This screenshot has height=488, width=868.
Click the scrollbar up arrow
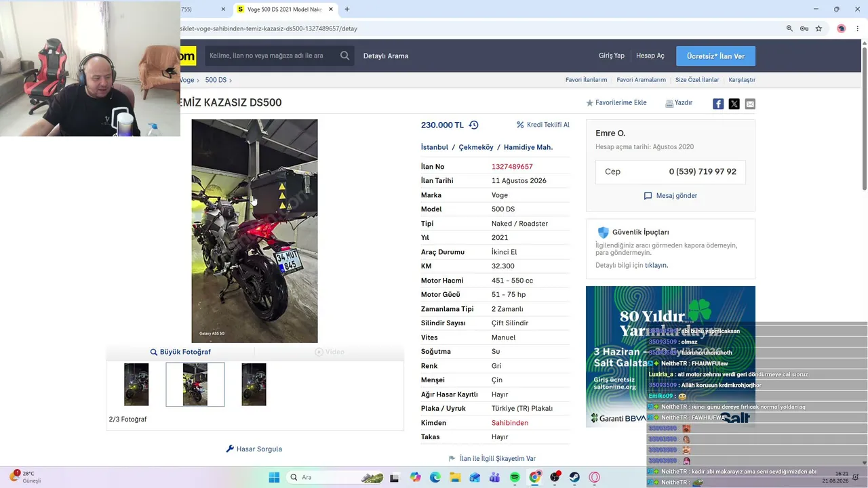click(x=864, y=43)
